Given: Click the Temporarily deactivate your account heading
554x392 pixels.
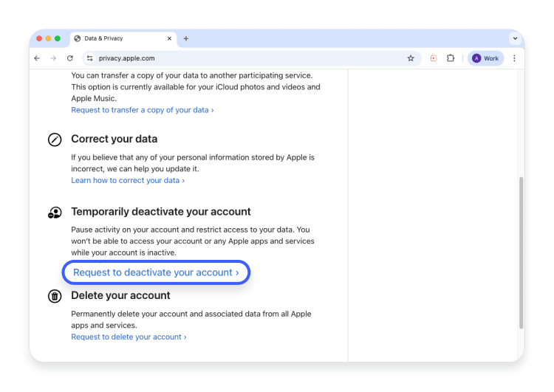Looking at the screenshot, I should [161, 212].
